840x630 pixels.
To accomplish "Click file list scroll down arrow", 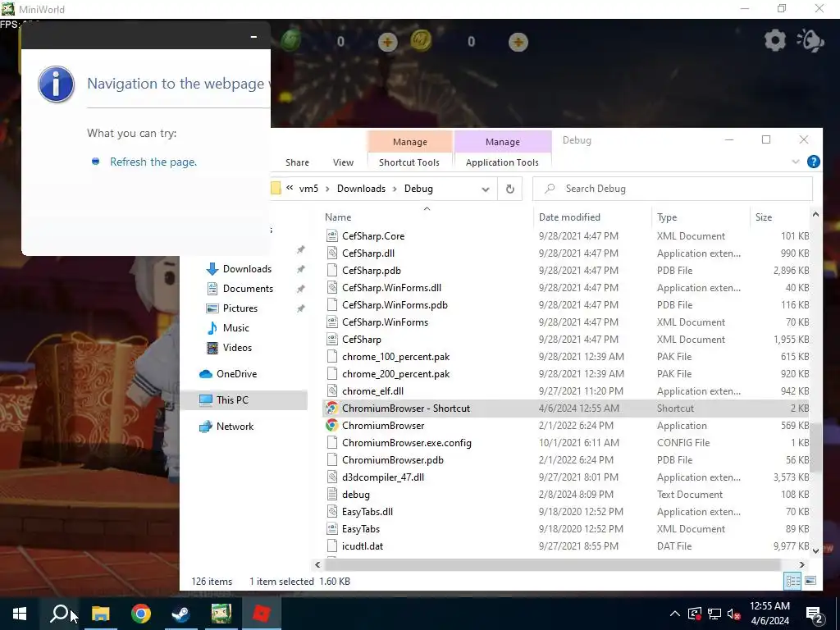I will pos(815,550).
